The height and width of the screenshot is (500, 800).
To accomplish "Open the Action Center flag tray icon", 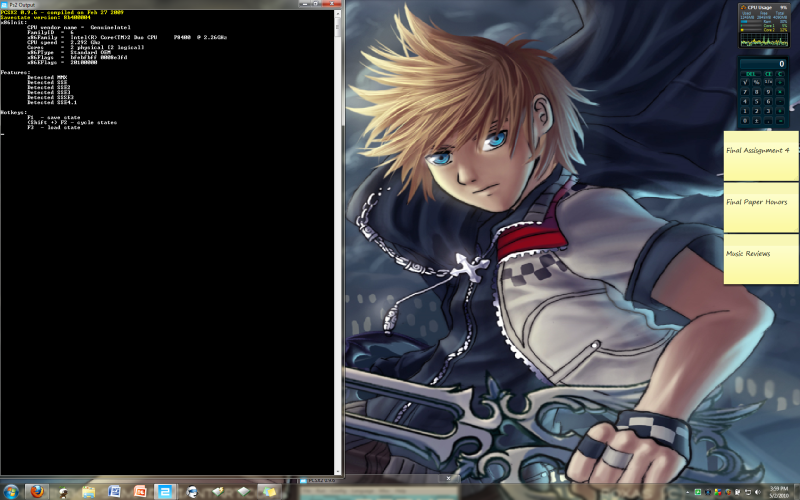I will pos(737,492).
